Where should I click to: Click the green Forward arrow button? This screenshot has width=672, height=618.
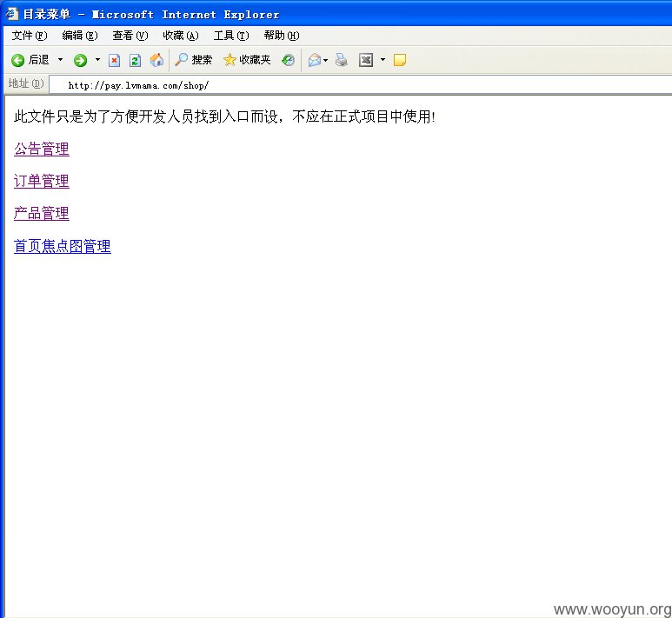coord(80,60)
